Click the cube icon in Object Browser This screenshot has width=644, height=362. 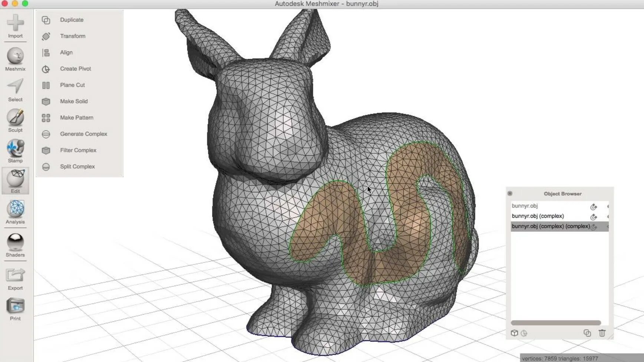click(514, 333)
